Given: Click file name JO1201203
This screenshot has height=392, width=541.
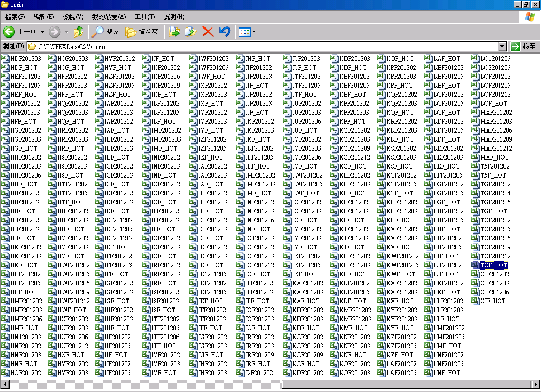Looking at the screenshot, I should pos(259,238).
